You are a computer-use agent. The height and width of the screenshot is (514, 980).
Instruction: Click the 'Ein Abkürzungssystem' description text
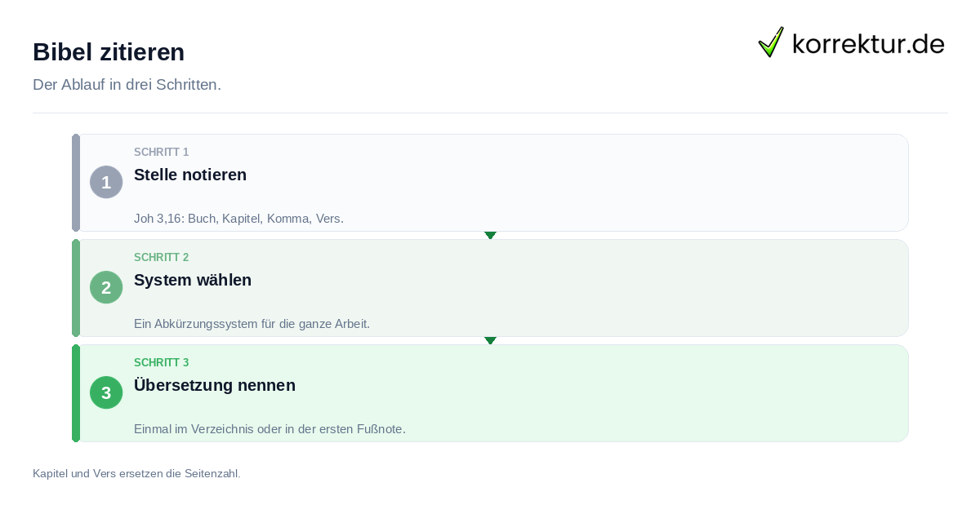(252, 324)
